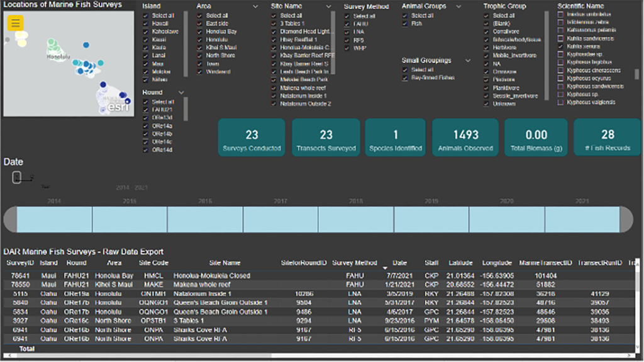Expand the Area slicer chevron

[255, 6]
